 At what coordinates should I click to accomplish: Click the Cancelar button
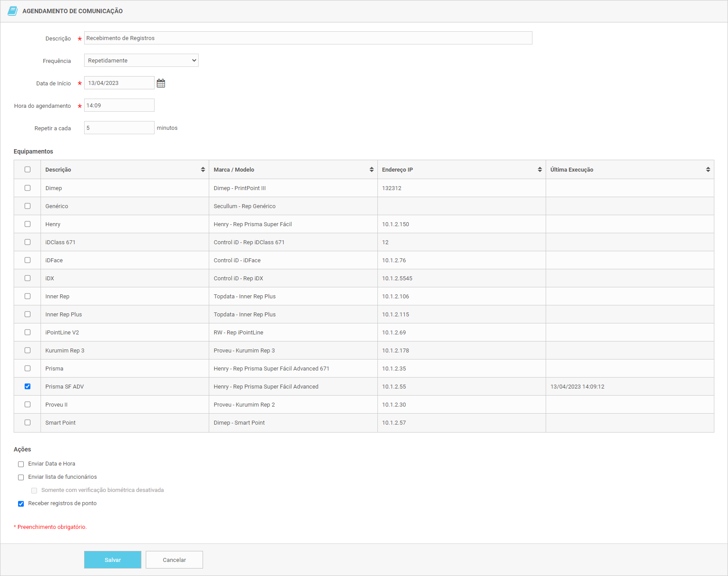174,560
